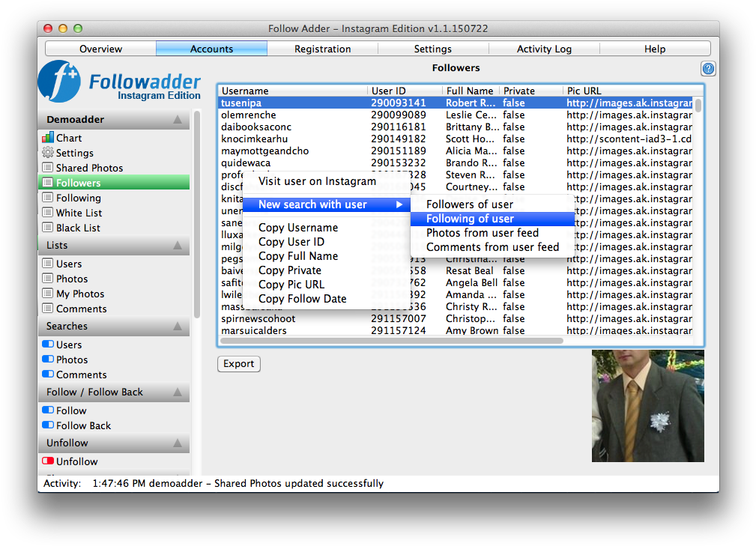Viewport: 756px width, 546px height.
Task: Toggle the Searches Photos switch
Action: 48,360
